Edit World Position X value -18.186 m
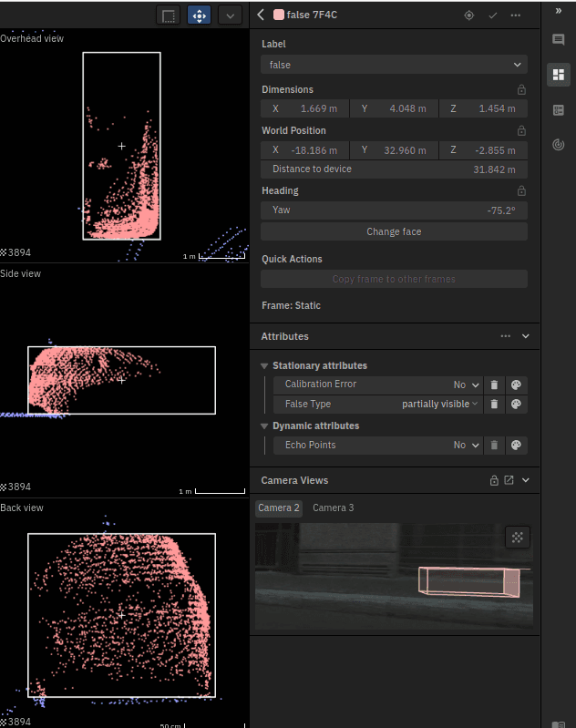This screenshot has height=728, width=576. (304, 150)
